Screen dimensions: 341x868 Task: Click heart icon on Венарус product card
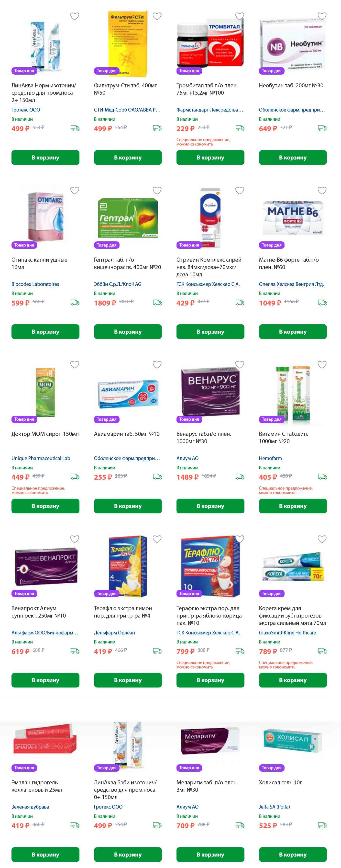[240, 365]
